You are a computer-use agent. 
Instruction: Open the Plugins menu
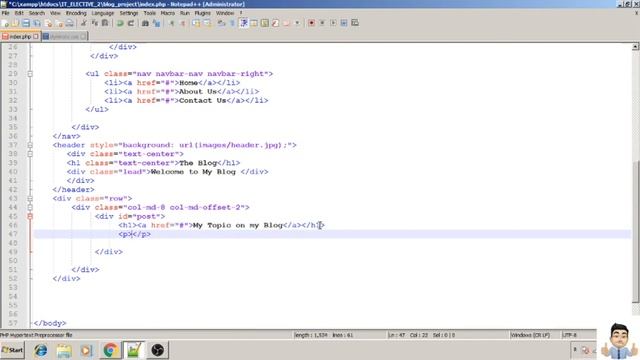click(202, 13)
